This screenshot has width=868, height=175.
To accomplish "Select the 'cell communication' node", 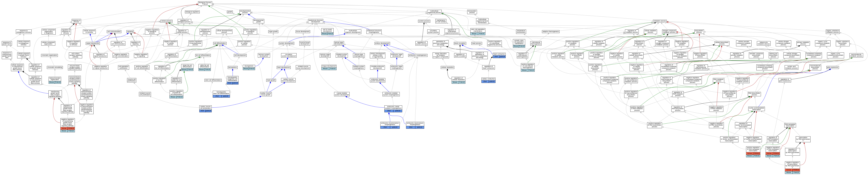I will point(114,31).
